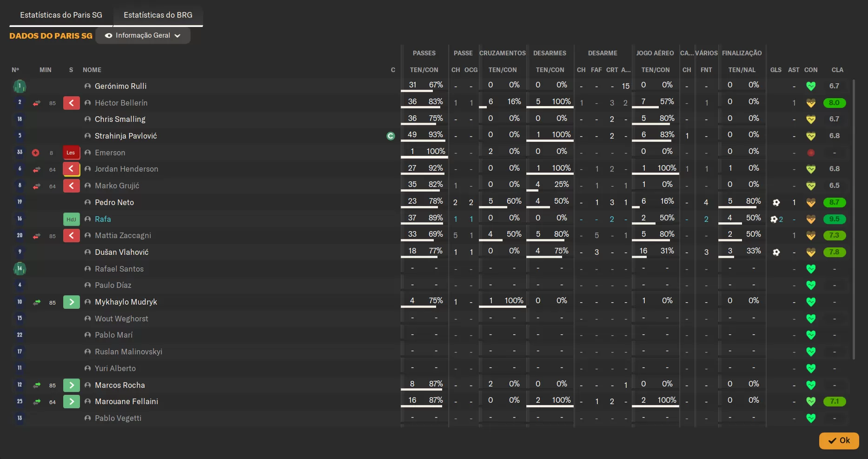
Task: Sort by CON condition column header
Action: click(x=811, y=70)
